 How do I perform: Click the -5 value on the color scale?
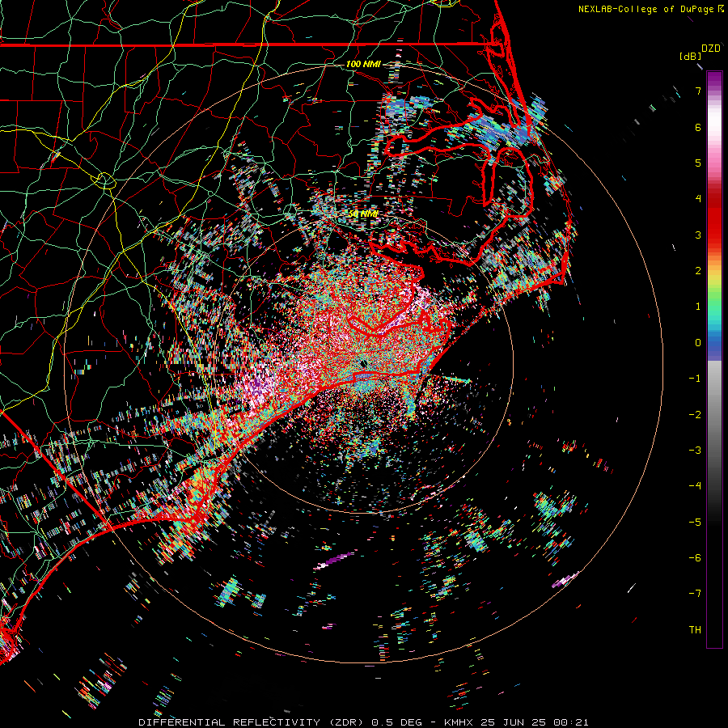tap(695, 523)
